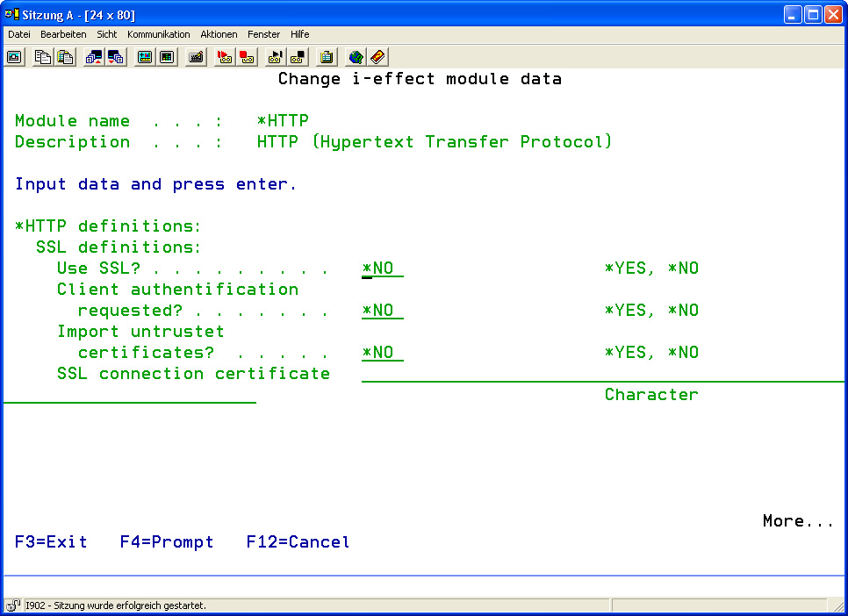Open the Hilfe menu

pyautogui.click(x=299, y=34)
